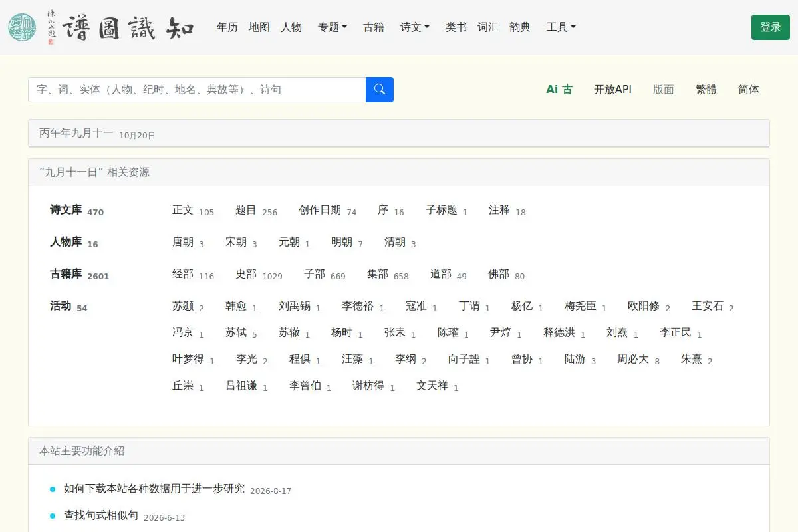Click the green 登录 button
Viewport: 798px width, 532px height.
tap(771, 27)
